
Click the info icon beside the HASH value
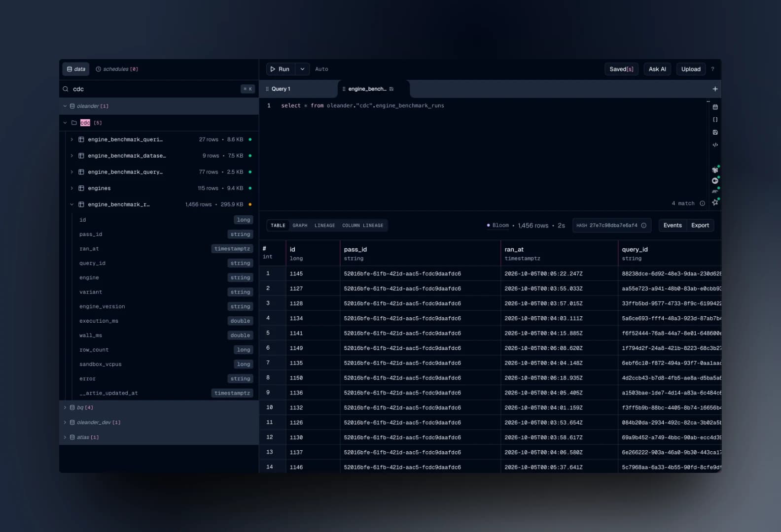point(643,226)
